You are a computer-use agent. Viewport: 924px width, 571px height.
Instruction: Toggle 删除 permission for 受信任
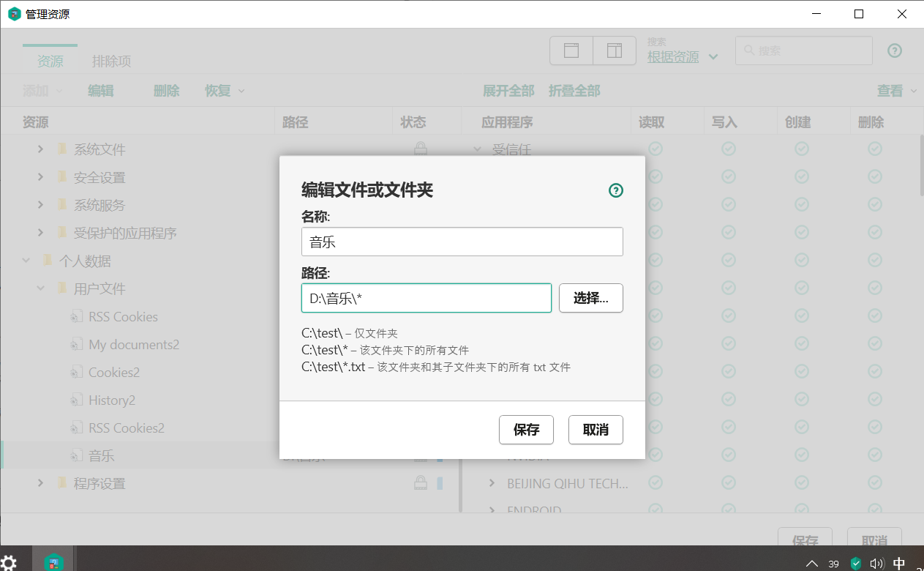pos(875,149)
